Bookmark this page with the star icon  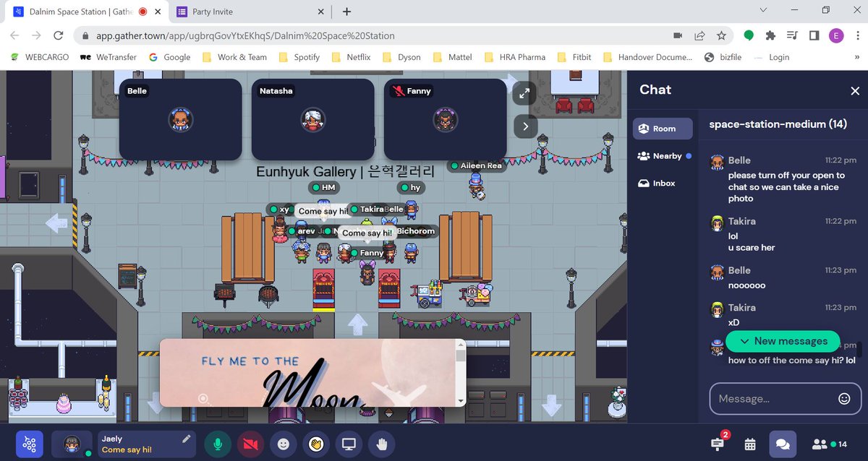tap(721, 35)
